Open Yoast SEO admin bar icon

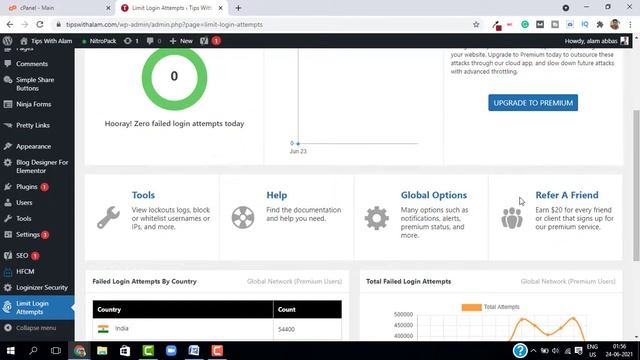[x=210, y=41]
